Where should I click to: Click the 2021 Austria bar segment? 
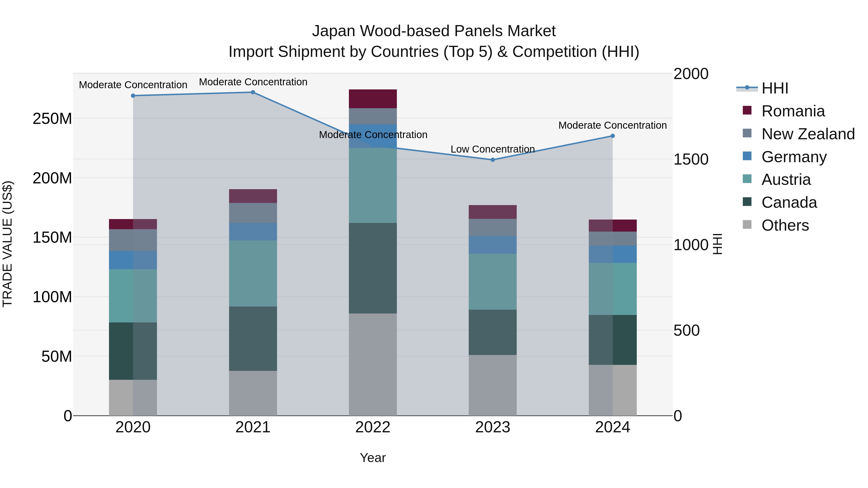click(253, 274)
